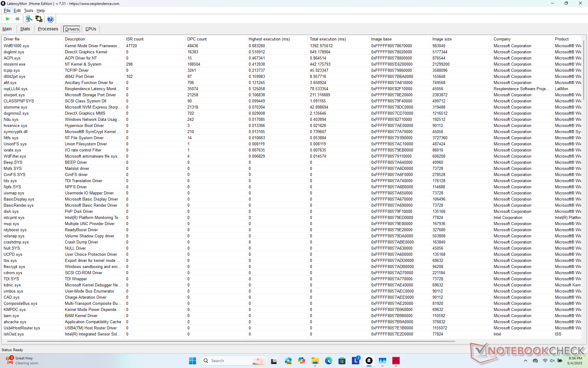The height and width of the screenshot is (368, 588).
Task: Click the muted volume tray icon
Action: coord(552,361)
